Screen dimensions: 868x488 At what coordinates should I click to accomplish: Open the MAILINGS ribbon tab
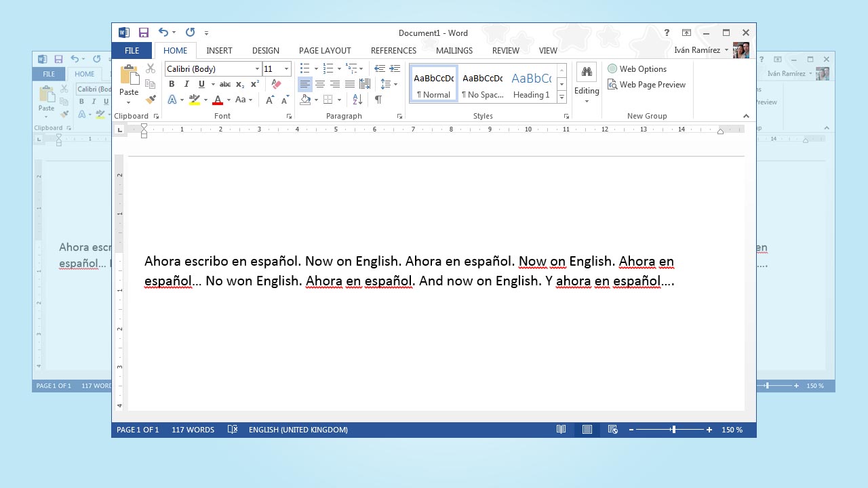pyautogui.click(x=454, y=50)
